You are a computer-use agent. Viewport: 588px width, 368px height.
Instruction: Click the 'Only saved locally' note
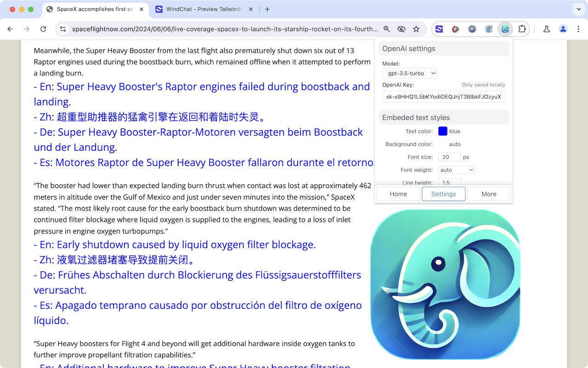(483, 85)
